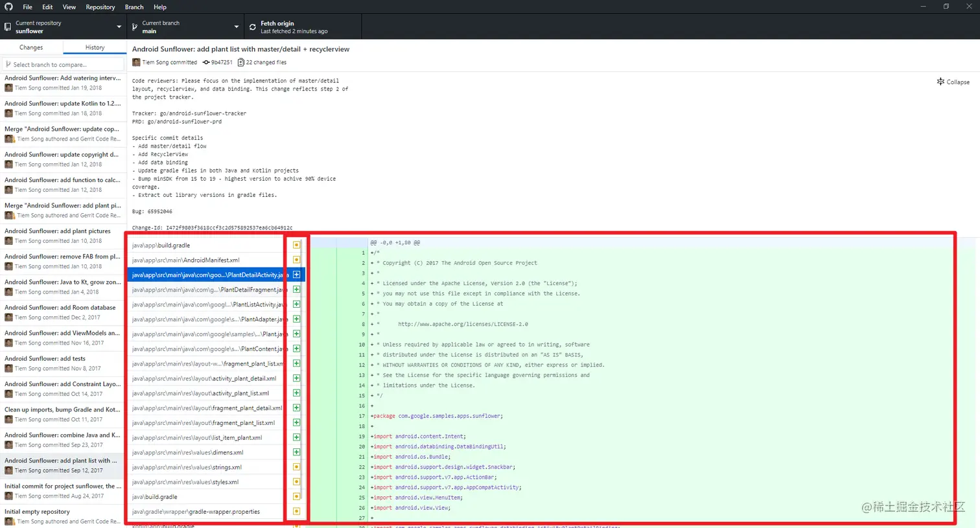Select commit 'Android Sunflower: add tests'
980x528 pixels.
tap(63, 363)
